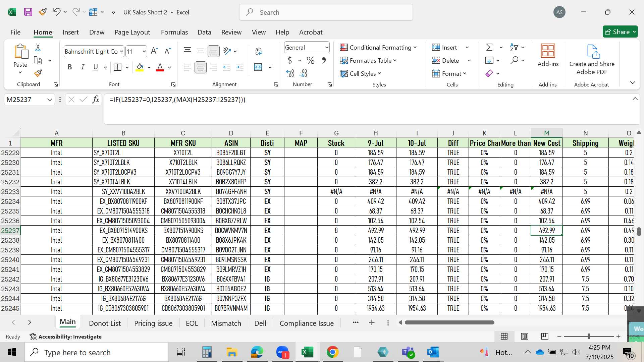The width and height of the screenshot is (644, 362).
Task: Click the Comma Style icon
Action: pyautogui.click(x=324, y=61)
